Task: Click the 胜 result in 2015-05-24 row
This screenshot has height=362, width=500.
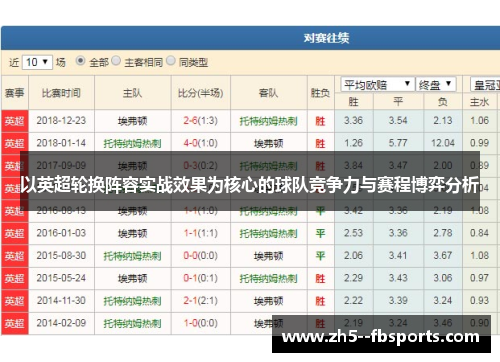Action: pyautogui.click(x=320, y=278)
